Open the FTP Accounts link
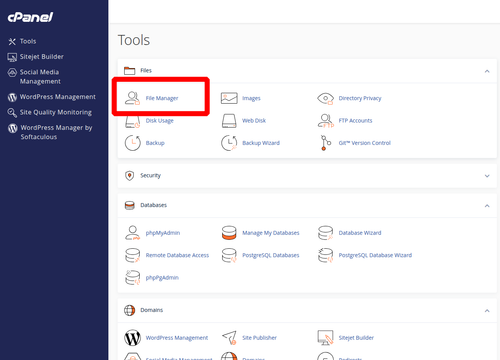The image size is (500, 360). point(355,121)
